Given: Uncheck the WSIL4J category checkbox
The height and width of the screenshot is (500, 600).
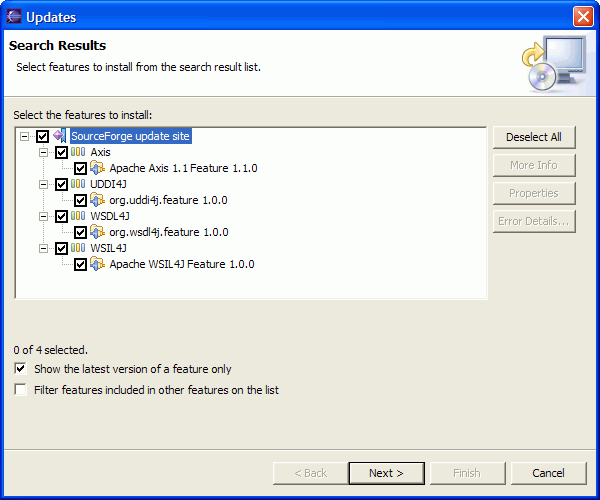Looking at the screenshot, I should 61,248.
